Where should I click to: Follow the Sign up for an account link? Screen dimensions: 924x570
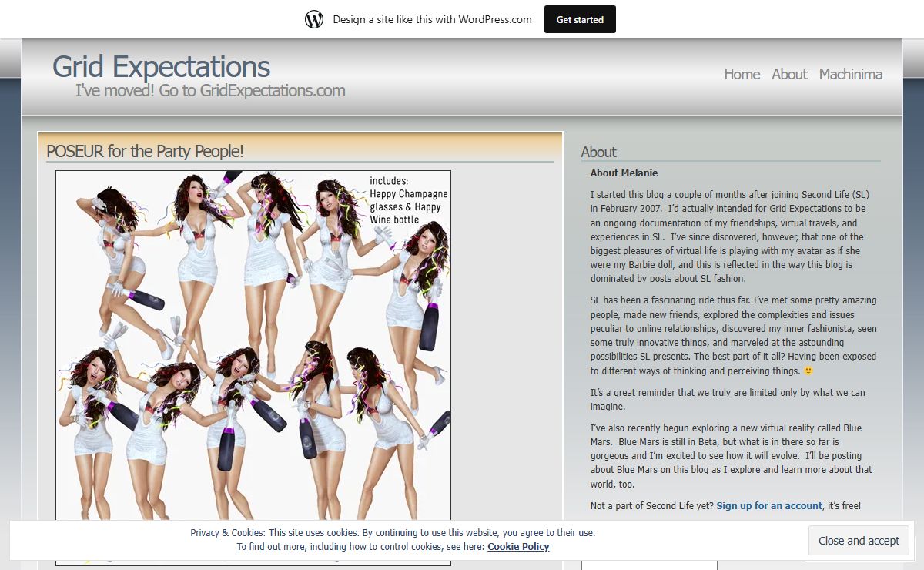tap(769, 505)
